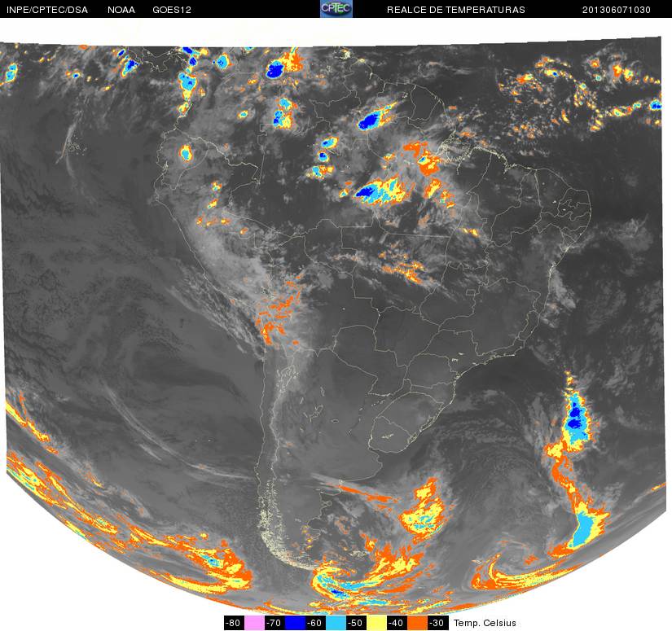
Task: Select the pink legend color swatch
Action: [x=255, y=622]
